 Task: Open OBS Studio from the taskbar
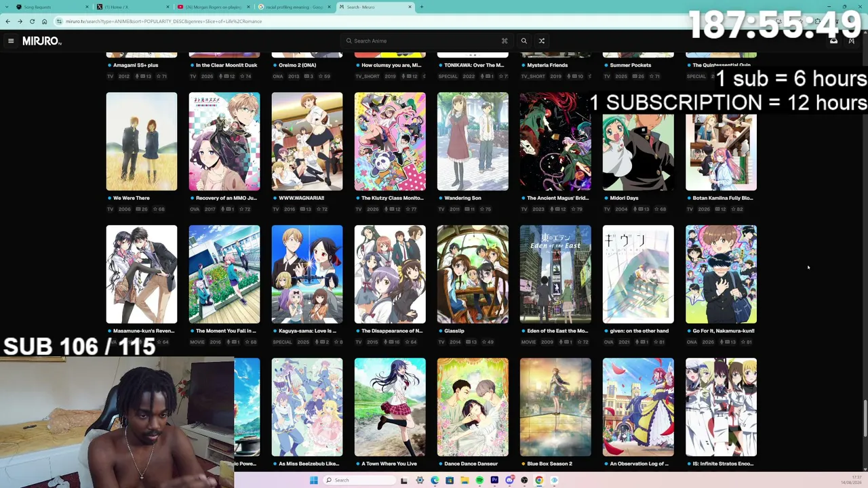click(x=524, y=480)
